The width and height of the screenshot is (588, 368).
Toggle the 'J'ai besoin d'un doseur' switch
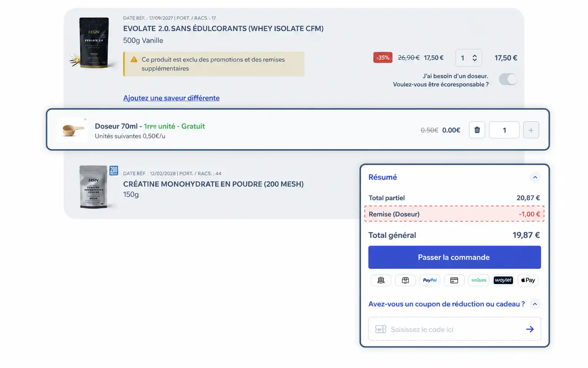coord(508,79)
